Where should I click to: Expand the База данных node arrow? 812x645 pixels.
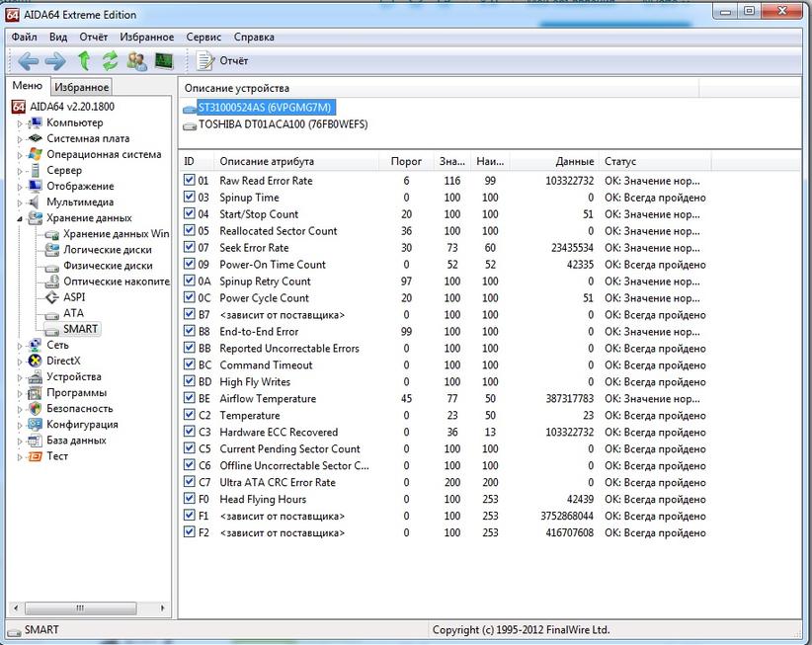coord(20,442)
